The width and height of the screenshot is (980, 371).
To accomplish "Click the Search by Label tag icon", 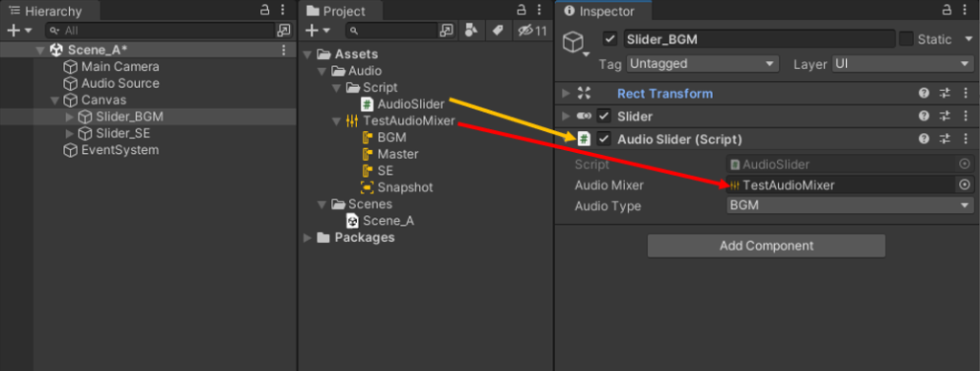I will (x=498, y=30).
